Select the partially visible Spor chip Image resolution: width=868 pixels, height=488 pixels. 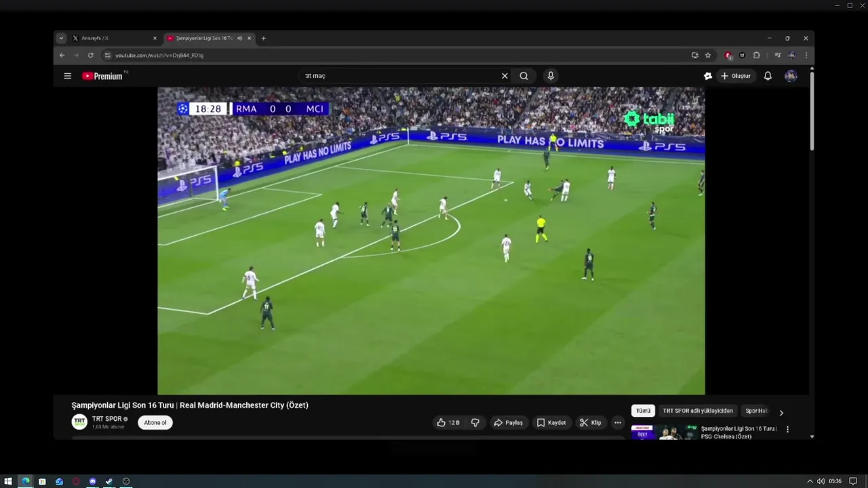pyautogui.click(x=756, y=411)
